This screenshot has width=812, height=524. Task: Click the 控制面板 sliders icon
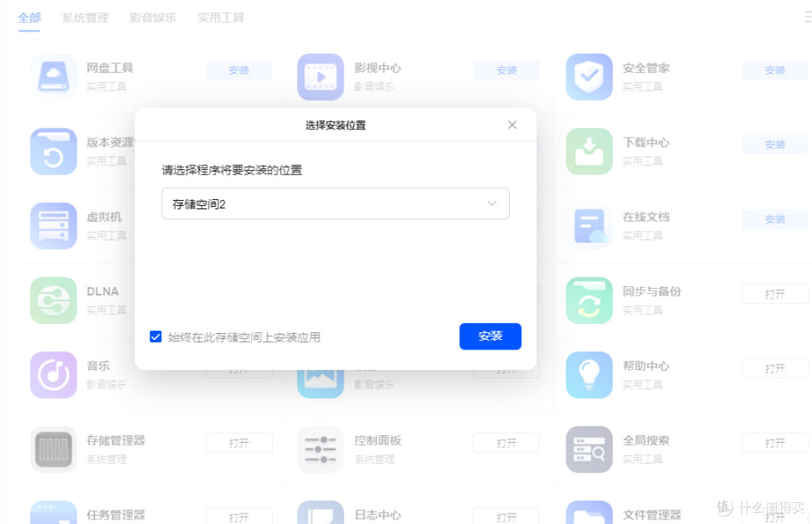pos(320,450)
